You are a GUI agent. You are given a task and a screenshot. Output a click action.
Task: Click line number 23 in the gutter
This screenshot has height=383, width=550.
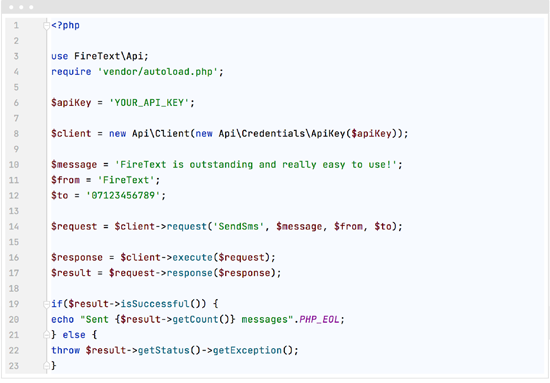14,366
